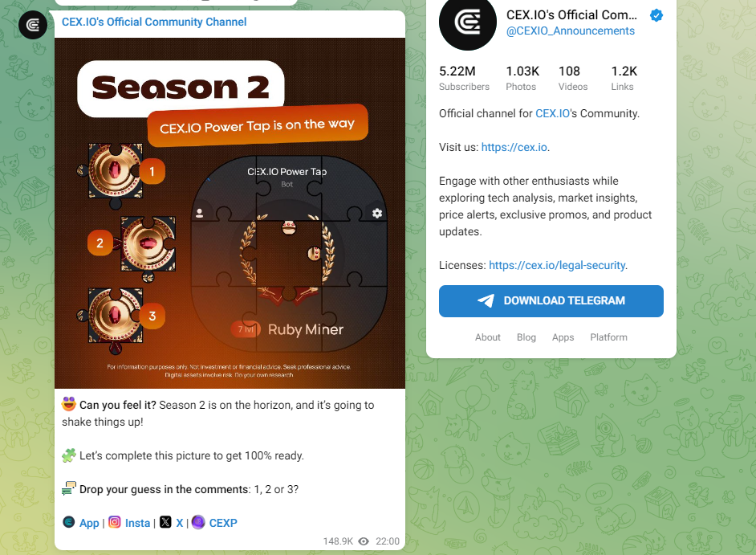Open the Season 2 post image
The image size is (756, 555).
(230, 213)
